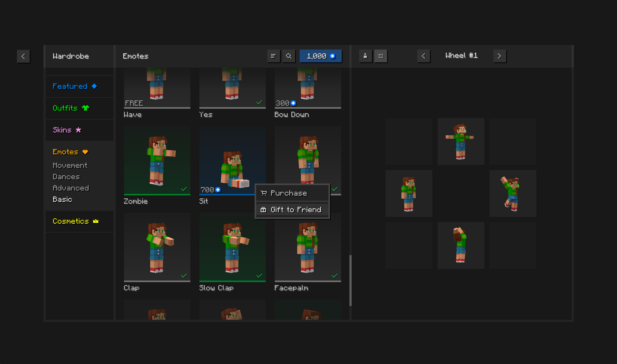Switch to emote wheel grid icon
Screen dimensions: 617x364
pos(381,56)
